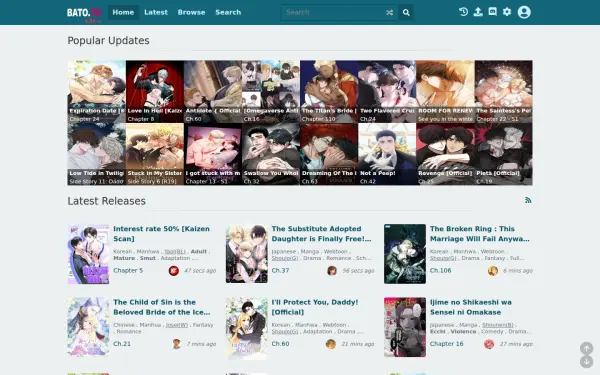Click the Shounen(B) genre tag
Image resolution: width=600 pixels, height=375 pixels.
(x=498, y=325)
